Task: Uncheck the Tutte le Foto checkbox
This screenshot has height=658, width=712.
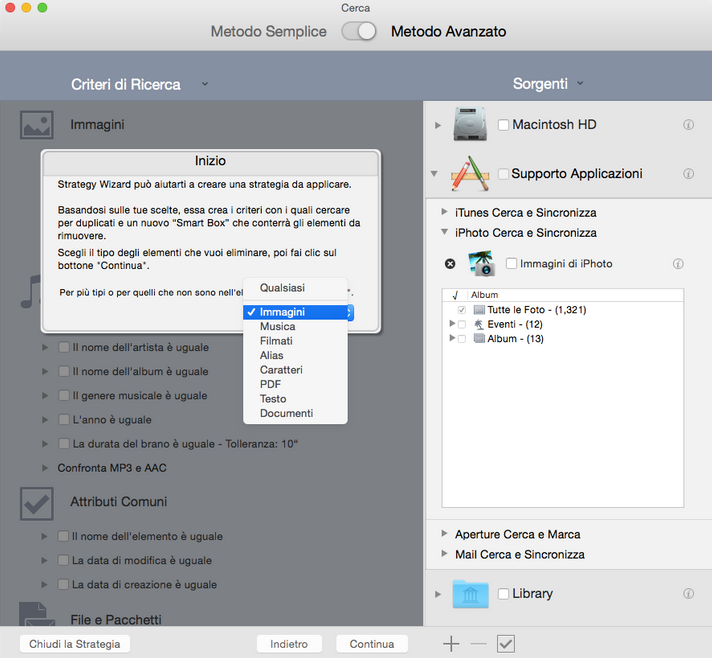Action: 462,310
